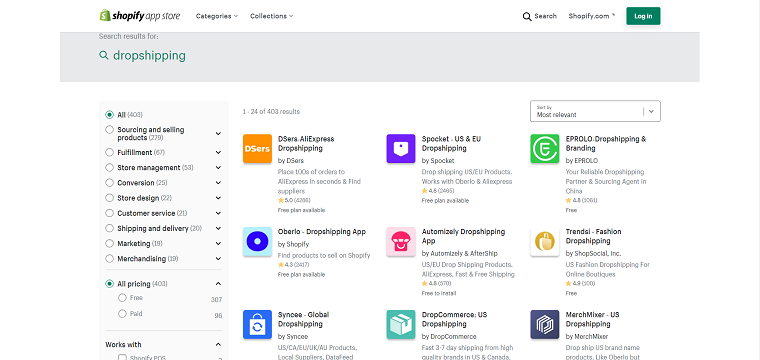Select the Merchandising category radio
The image size is (760, 360).
point(110,259)
